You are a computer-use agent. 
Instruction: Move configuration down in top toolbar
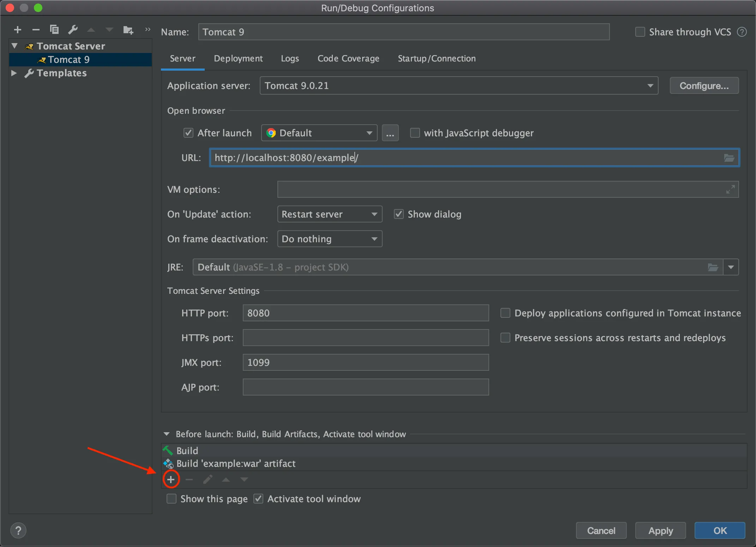pyautogui.click(x=109, y=30)
